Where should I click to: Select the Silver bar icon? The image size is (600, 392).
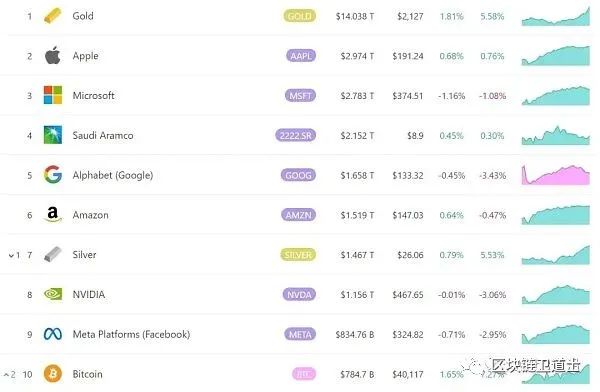(53, 255)
